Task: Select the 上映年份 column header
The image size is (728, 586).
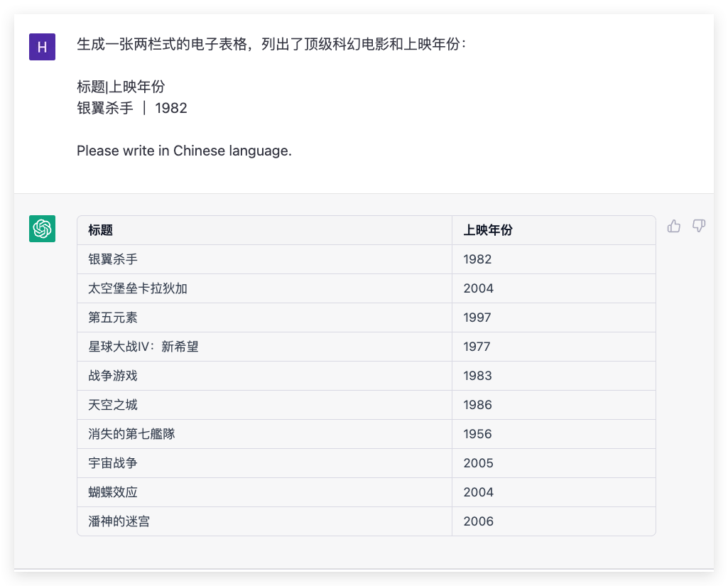Action: (554, 230)
